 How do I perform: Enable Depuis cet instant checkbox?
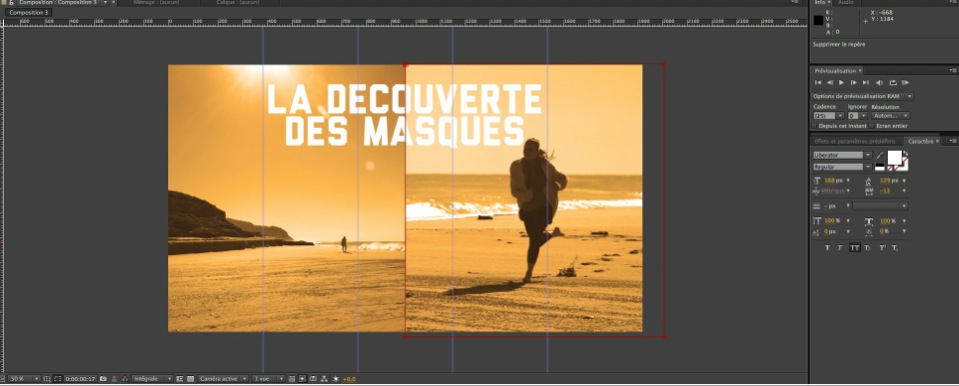pos(814,126)
